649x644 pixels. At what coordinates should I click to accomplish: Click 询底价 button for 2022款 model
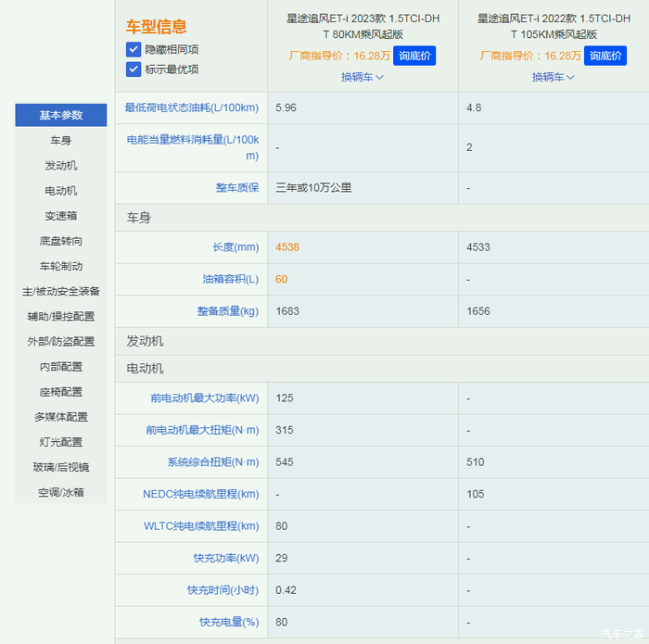pos(605,56)
